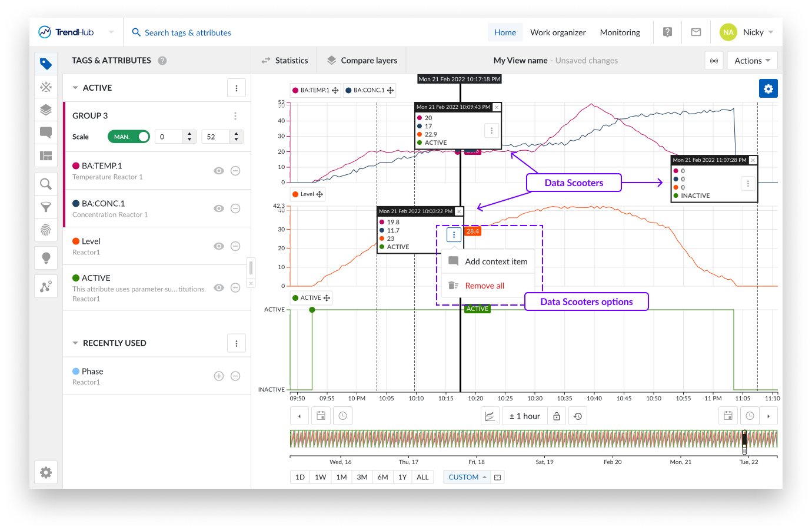Toggle visibility of the Level tag
Viewport: 812px width, 530px height.
219,246
